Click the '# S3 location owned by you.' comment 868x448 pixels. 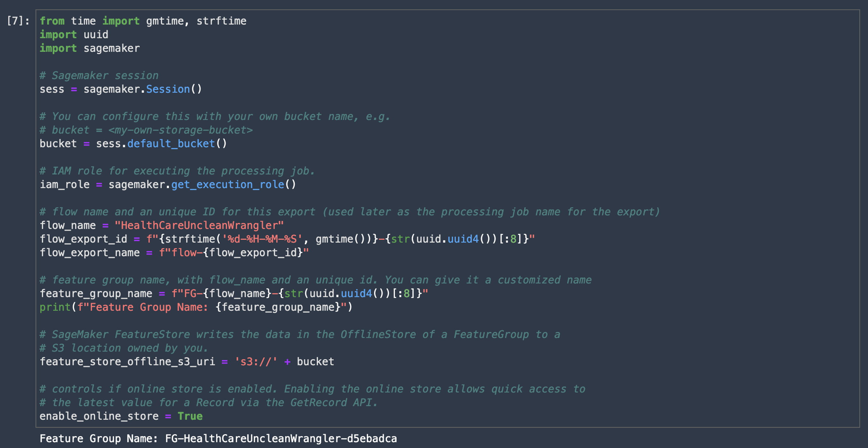pos(124,348)
